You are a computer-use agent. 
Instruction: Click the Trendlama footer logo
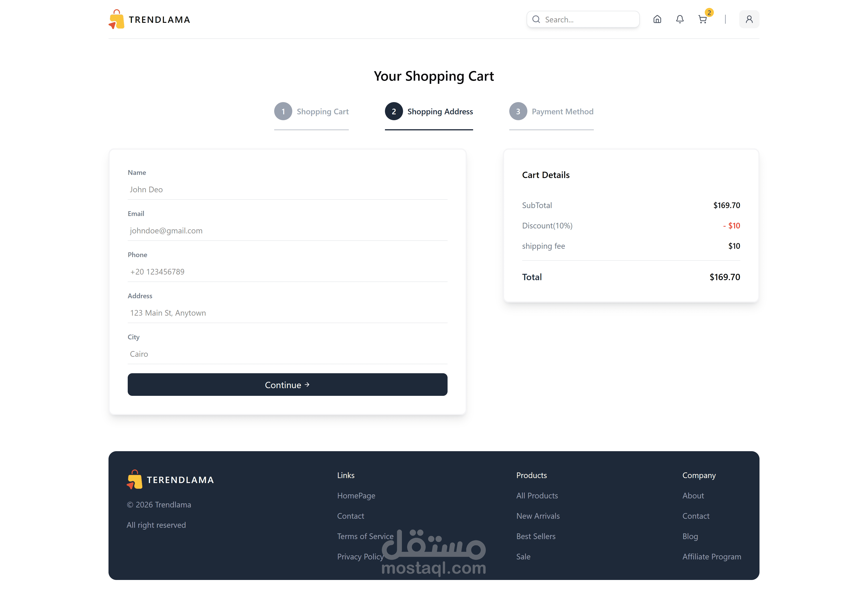(170, 480)
